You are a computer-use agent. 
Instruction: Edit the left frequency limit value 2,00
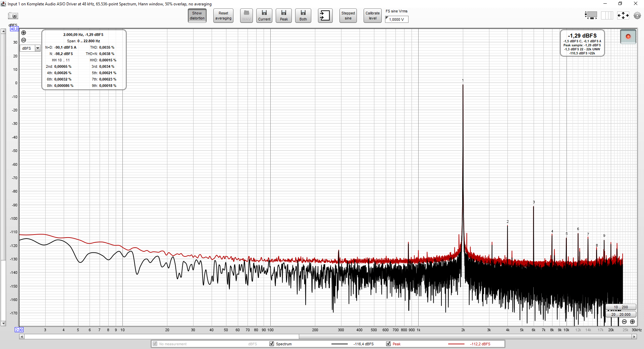(19, 330)
